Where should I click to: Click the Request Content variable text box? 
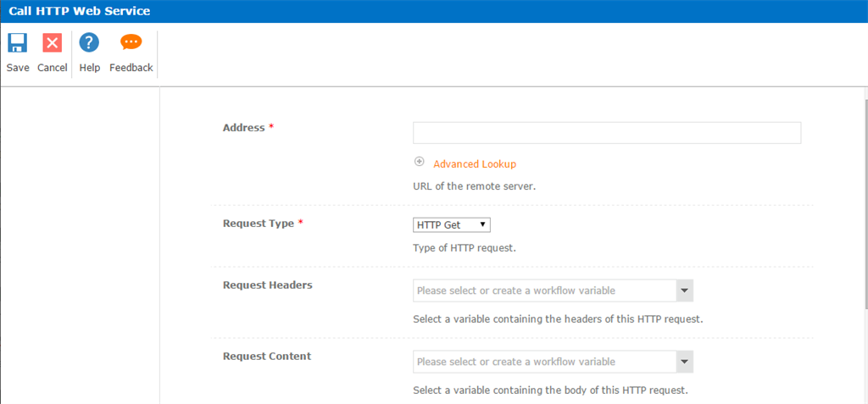[x=545, y=362]
